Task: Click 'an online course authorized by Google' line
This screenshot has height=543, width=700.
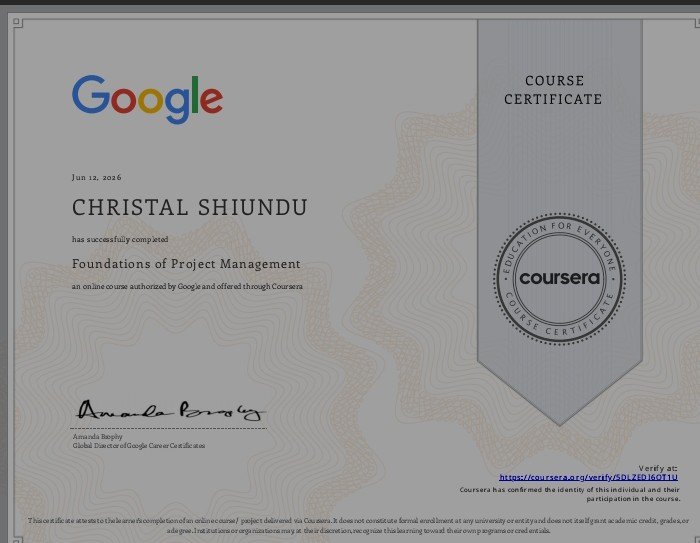Action: coord(187,286)
